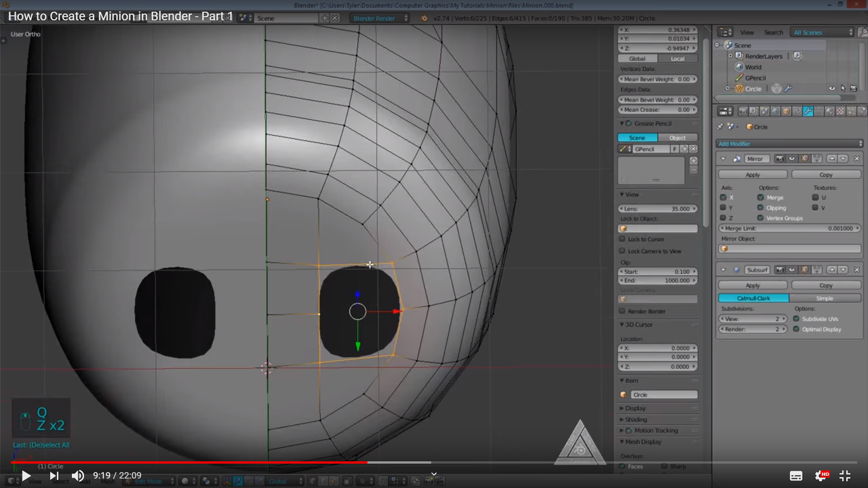Screen dimensions: 868x488
Task: Toggle Mirror modifier render camera icon
Action: tap(780, 159)
